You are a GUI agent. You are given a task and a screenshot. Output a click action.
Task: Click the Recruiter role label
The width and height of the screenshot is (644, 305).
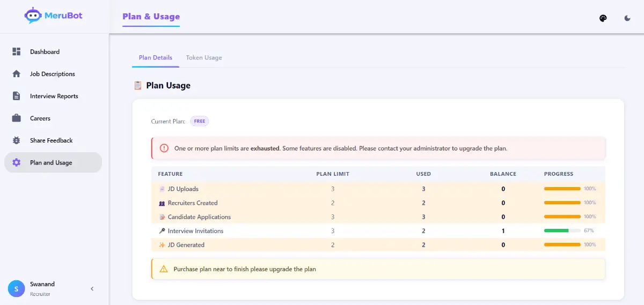point(40,294)
